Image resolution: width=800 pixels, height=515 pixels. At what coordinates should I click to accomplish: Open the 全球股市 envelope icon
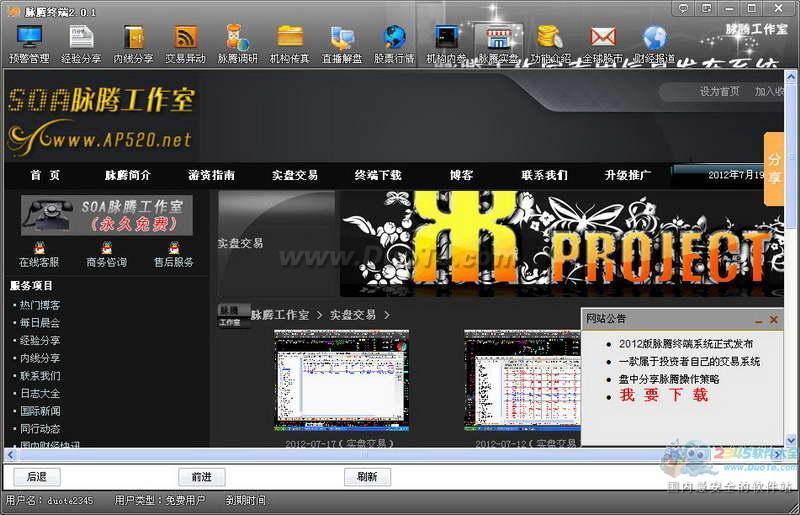603,37
